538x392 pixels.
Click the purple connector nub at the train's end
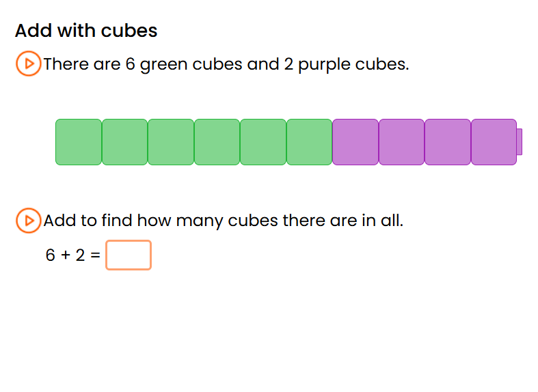[x=520, y=141]
